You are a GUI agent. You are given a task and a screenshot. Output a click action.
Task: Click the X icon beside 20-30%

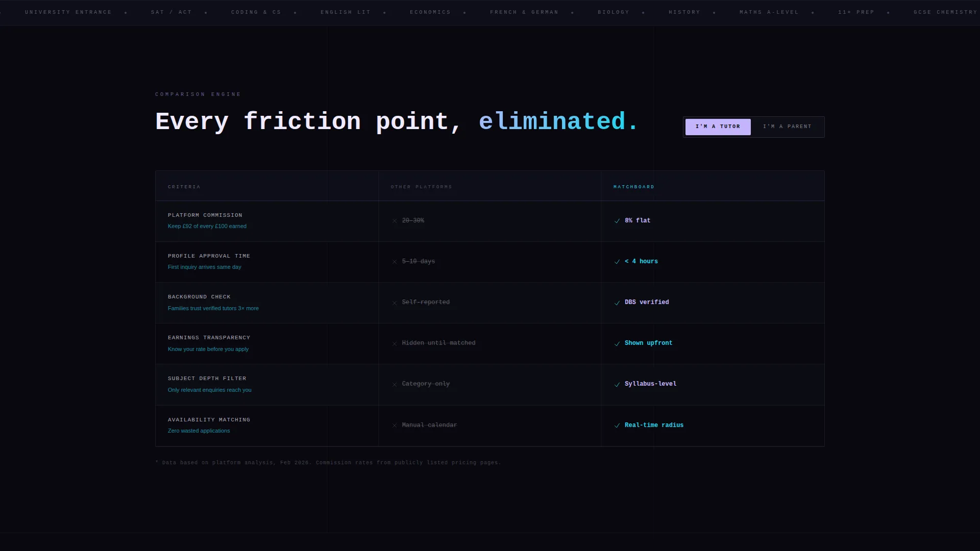pos(395,221)
